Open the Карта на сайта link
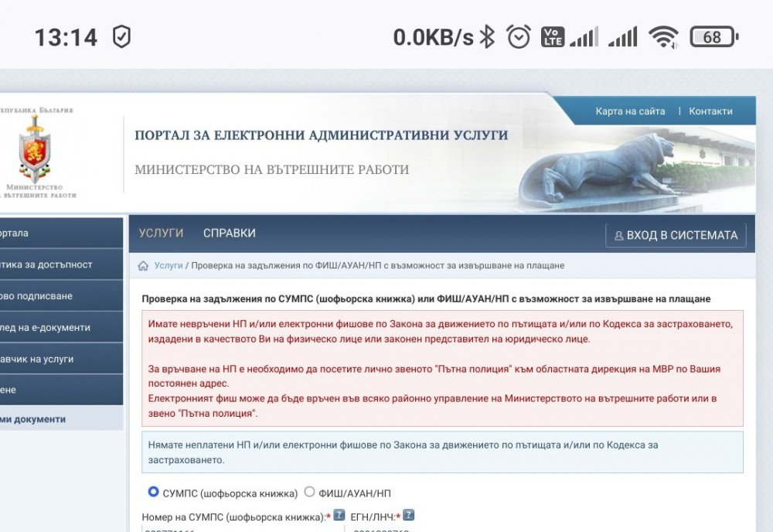This screenshot has height=532, width=773. click(x=630, y=111)
